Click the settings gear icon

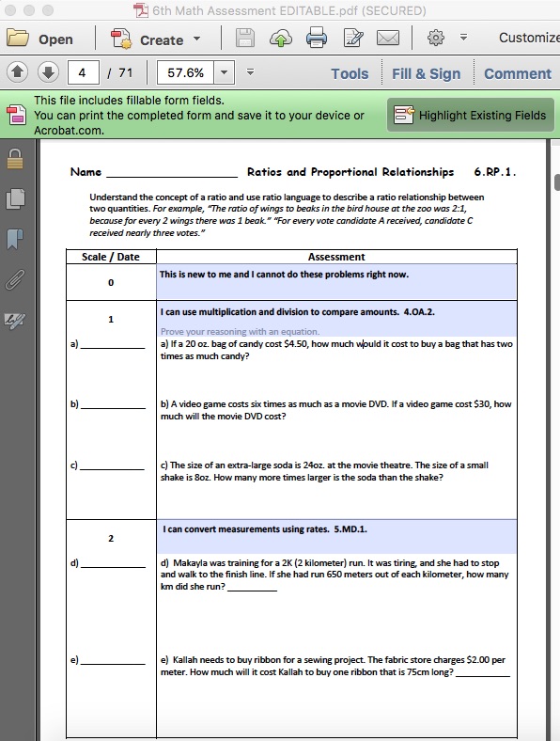(x=435, y=38)
